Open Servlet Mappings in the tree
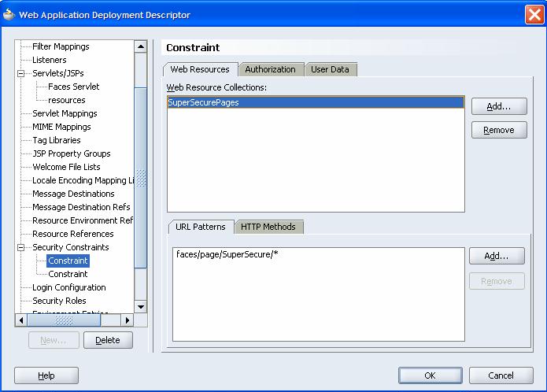 (x=65, y=113)
